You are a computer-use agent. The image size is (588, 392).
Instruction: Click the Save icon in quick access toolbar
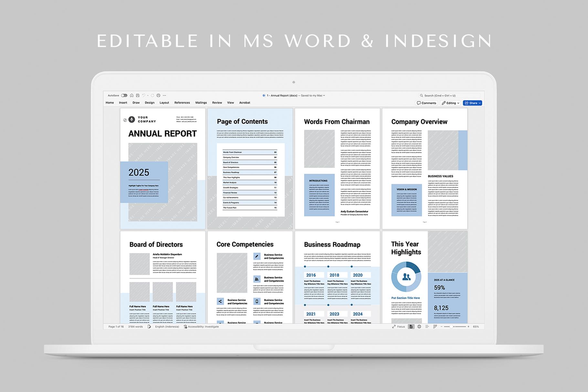click(x=138, y=95)
